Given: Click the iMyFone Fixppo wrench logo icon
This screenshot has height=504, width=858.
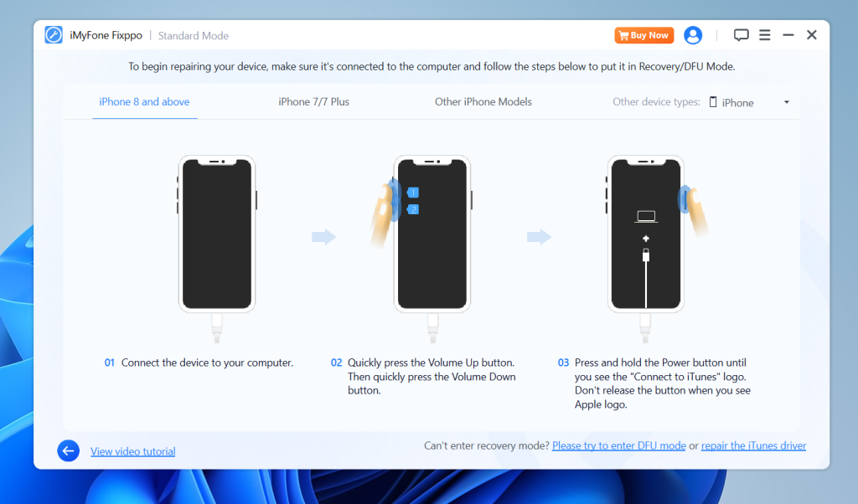Looking at the screenshot, I should pyautogui.click(x=53, y=35).
